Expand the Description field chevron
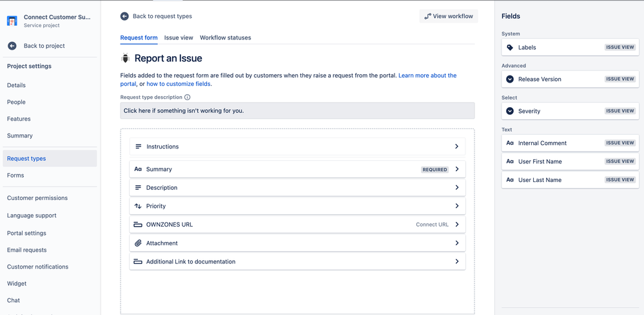 456,188
